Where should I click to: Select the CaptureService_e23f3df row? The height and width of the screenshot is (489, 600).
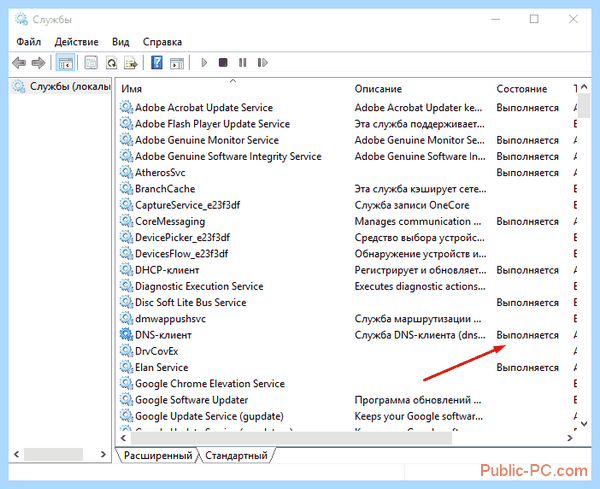[346, 205]
